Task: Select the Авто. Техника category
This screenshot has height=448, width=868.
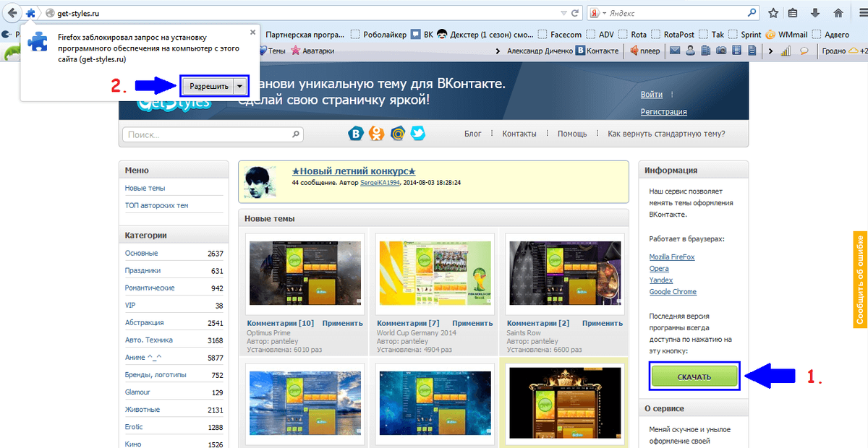Action: [149, 340]
